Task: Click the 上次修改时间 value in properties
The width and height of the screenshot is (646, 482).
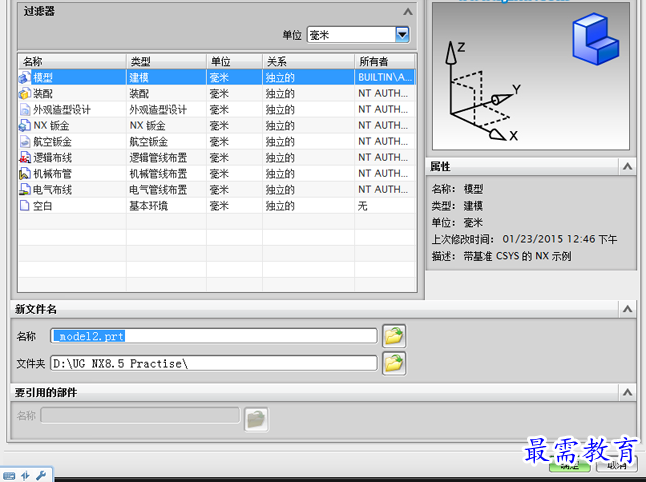Action: click(559, 239)
